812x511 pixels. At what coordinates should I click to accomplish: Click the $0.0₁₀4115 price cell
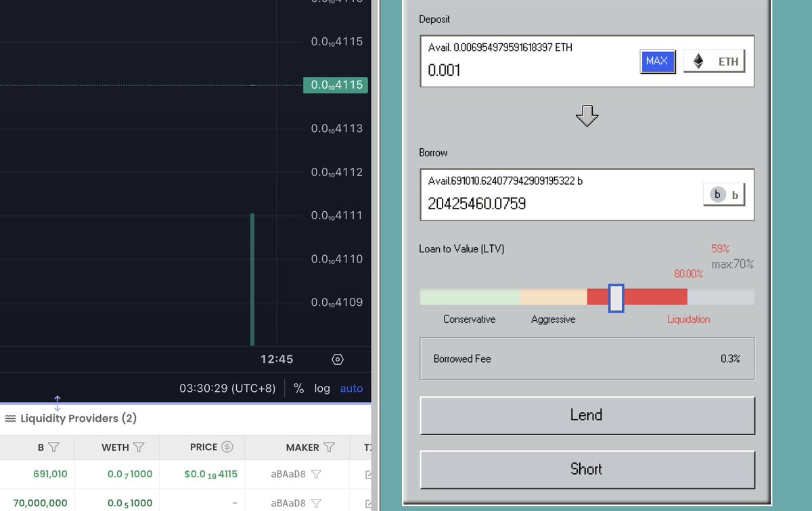[211, 474]
